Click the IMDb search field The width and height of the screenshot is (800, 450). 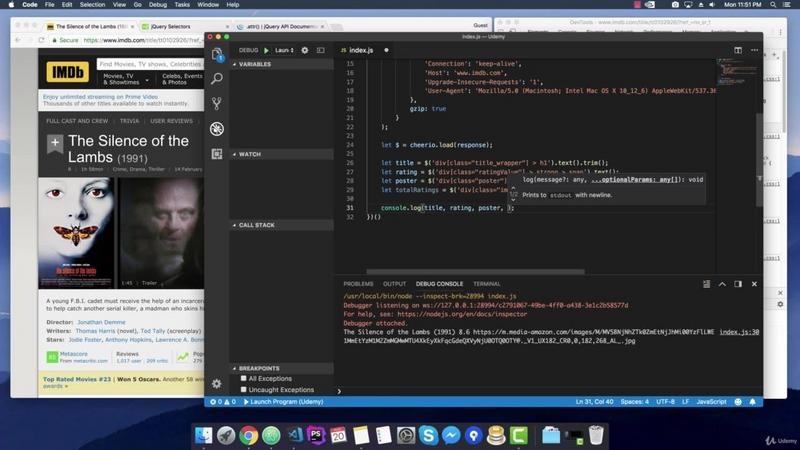(x=151, y=64)
